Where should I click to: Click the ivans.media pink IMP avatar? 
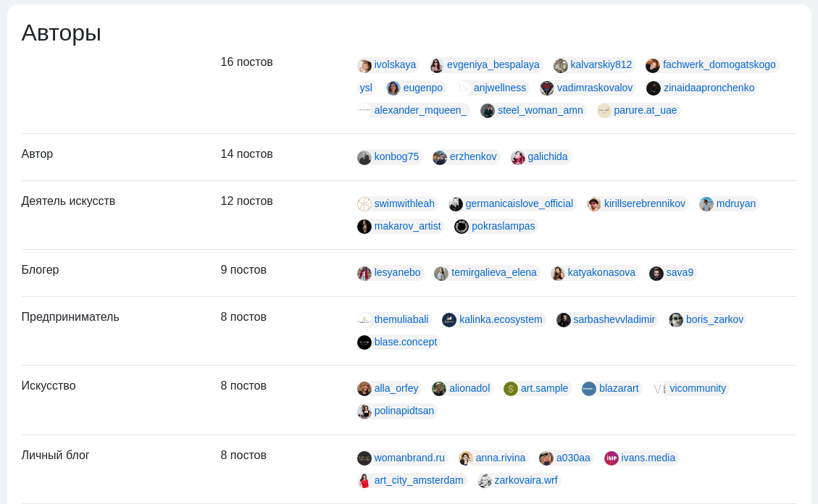pos(611,458)
